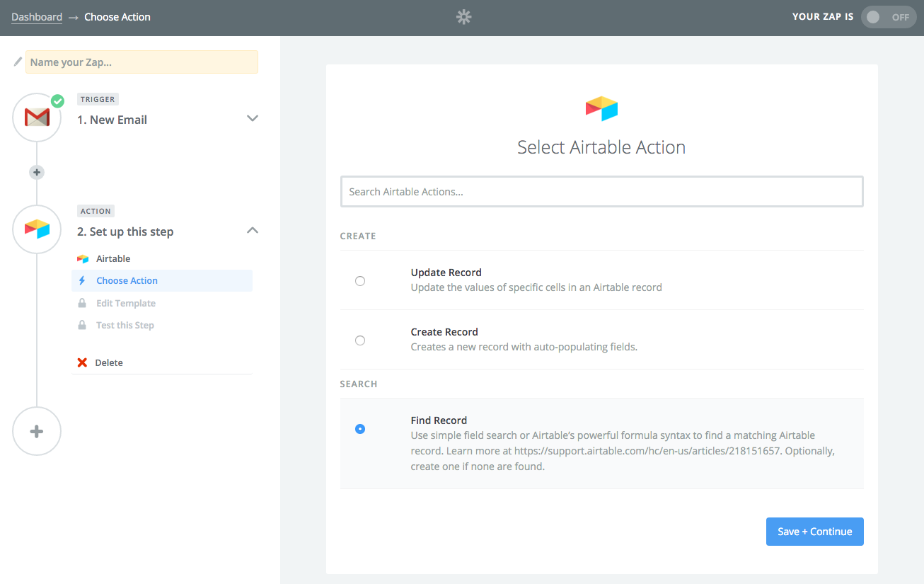Image resolution: width=924 pixels, height=584 pixels.
Task: Click the small Airtable icon in sidebar
Action: 83,259
